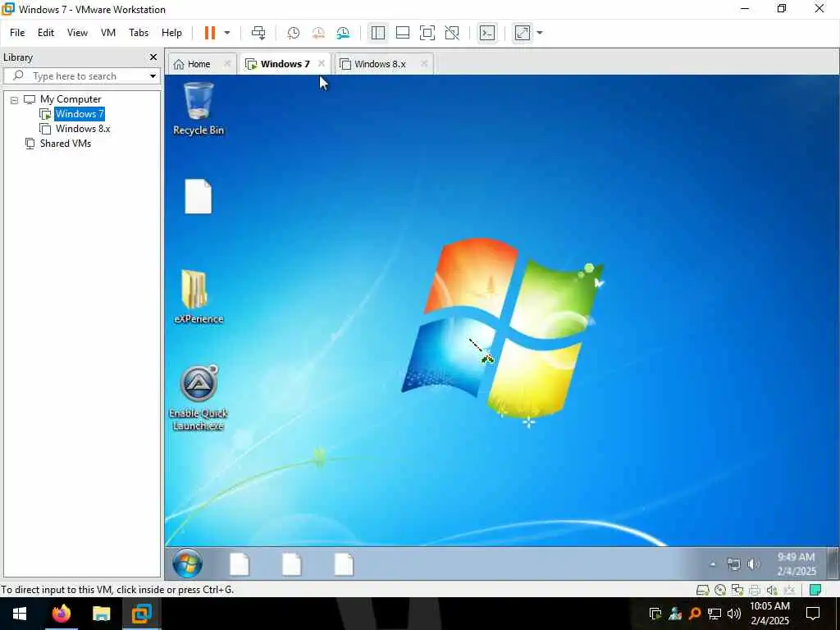The height and width of the screenshot is (630, 840).
Task: Close the Home tab
Action: click(x=227, y=63)
